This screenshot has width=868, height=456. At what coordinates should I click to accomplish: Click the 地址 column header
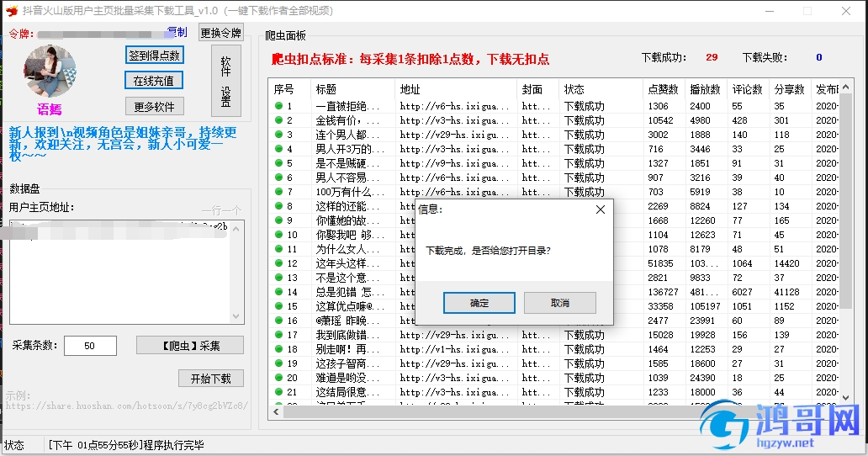(x=458, y=89)
